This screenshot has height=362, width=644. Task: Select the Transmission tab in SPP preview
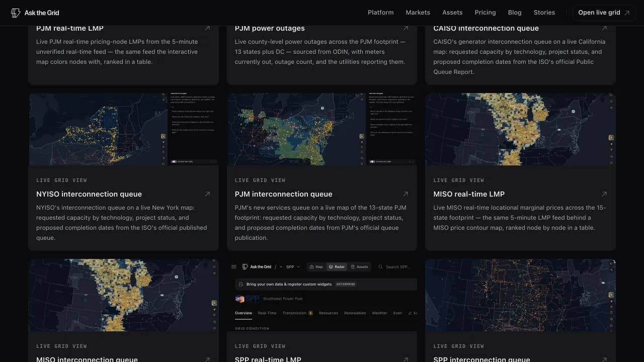click(297, 313)
